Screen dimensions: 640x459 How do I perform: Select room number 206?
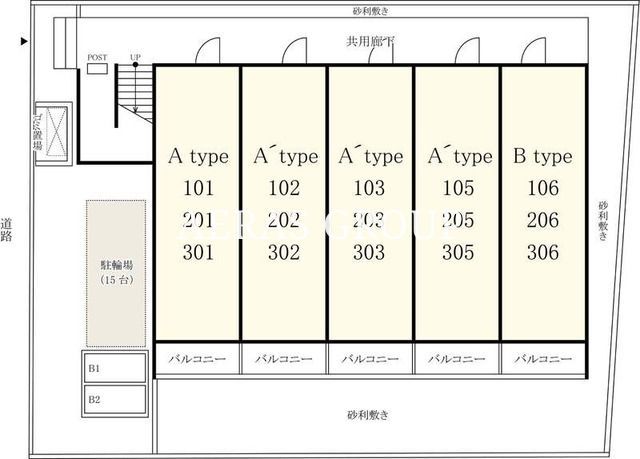[543, 220]
